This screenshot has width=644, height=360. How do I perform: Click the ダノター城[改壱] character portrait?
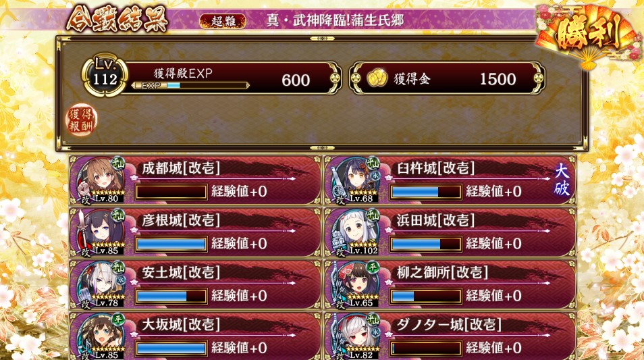[x=356, y=336]
